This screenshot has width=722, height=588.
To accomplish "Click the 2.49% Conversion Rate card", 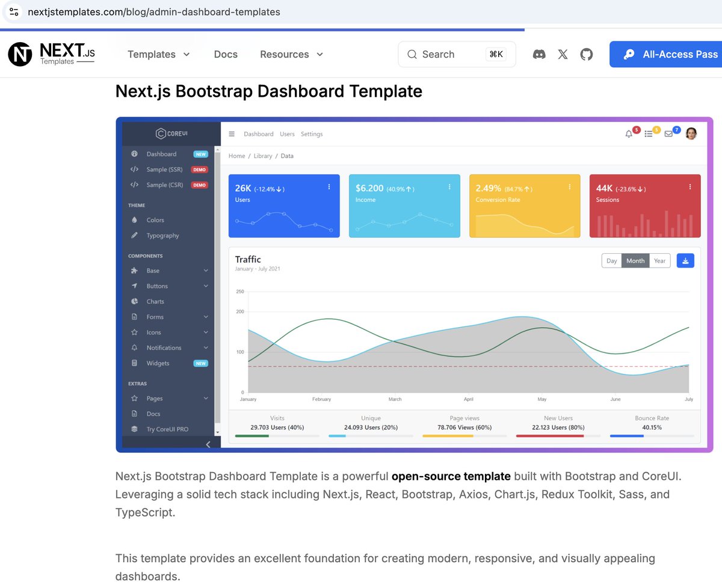I will pyautogui.click(x=525, y=206).
